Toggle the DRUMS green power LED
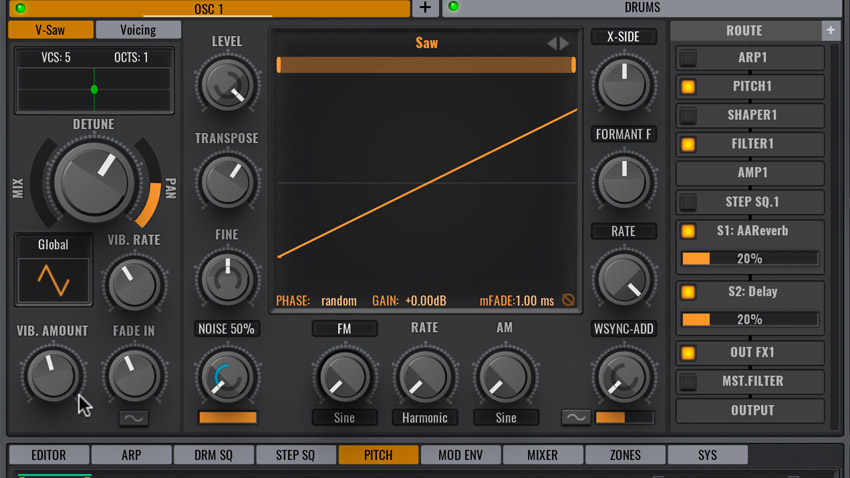850x478 pixels. 454,7
